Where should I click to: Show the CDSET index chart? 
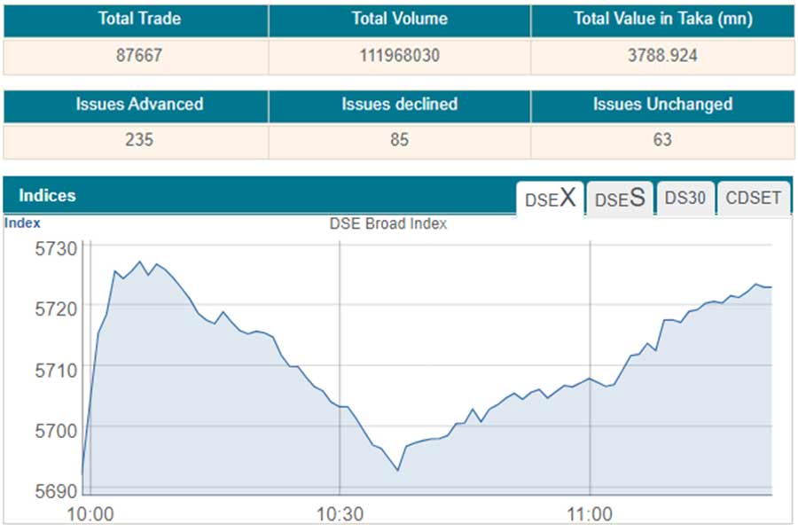[754, 199]
